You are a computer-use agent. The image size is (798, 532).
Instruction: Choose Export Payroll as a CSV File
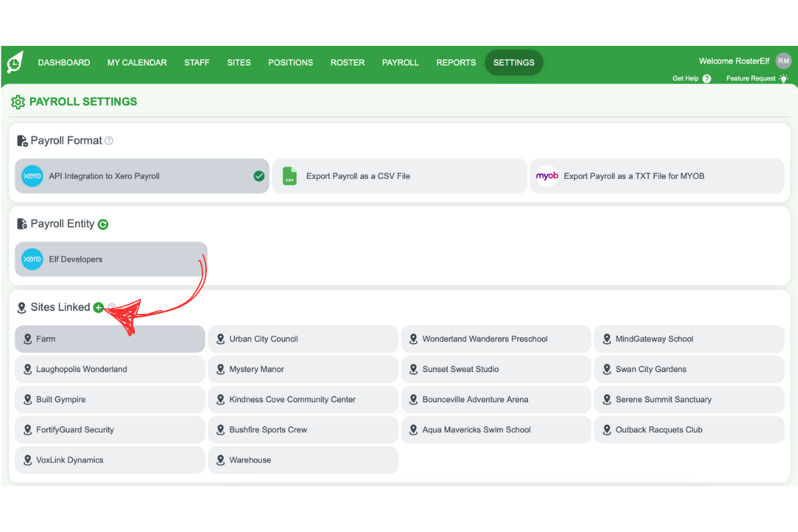399,176
